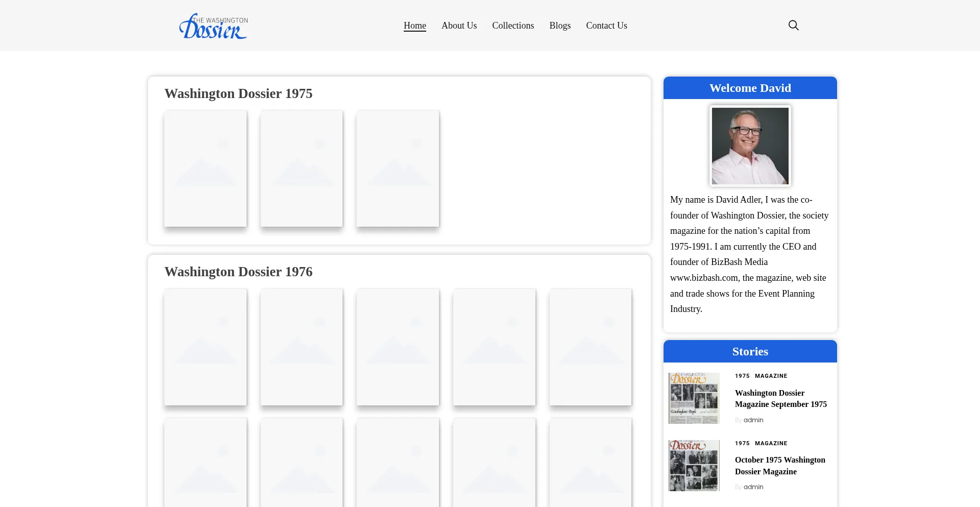Click the MAGAZINE tag on first story
Viewport: 980px width, 507px height.
click(x=771, y=376)
